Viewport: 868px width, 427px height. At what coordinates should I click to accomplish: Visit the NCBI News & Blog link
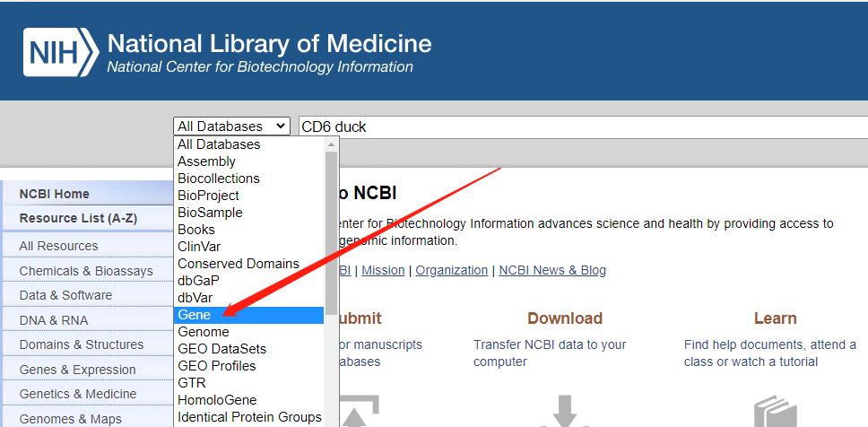tap(552, 270)
